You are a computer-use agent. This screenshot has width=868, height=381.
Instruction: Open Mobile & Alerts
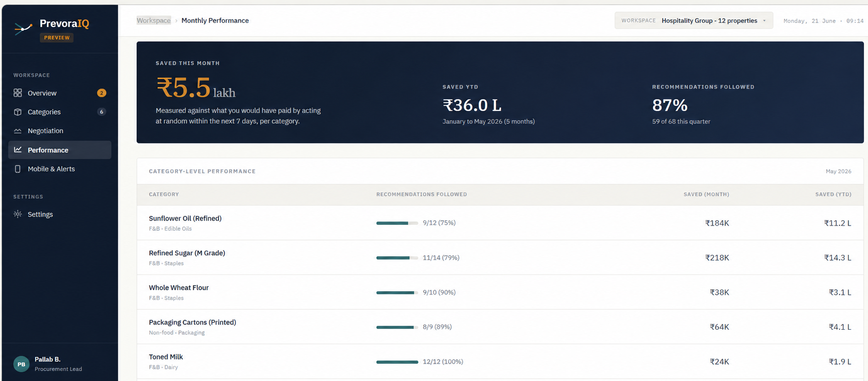(x=60, y=169)
